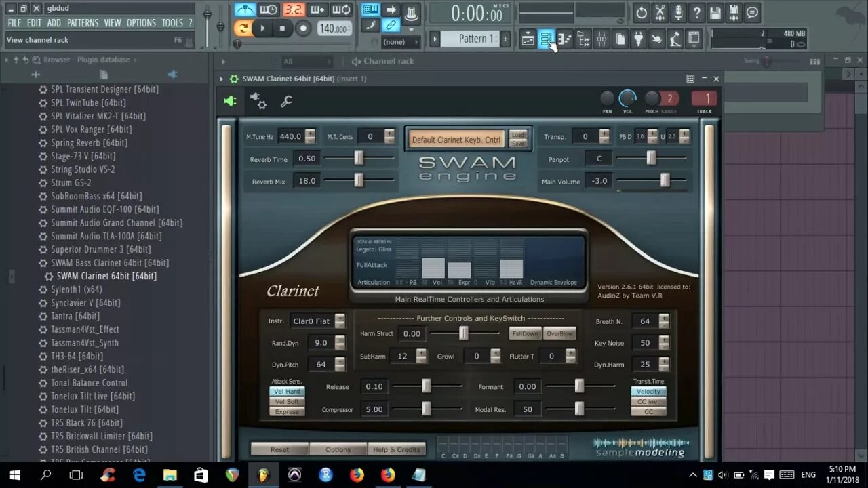The image size is (868, 488).
Task: Select Express attack sensitivity
Action: pos(287,411)
